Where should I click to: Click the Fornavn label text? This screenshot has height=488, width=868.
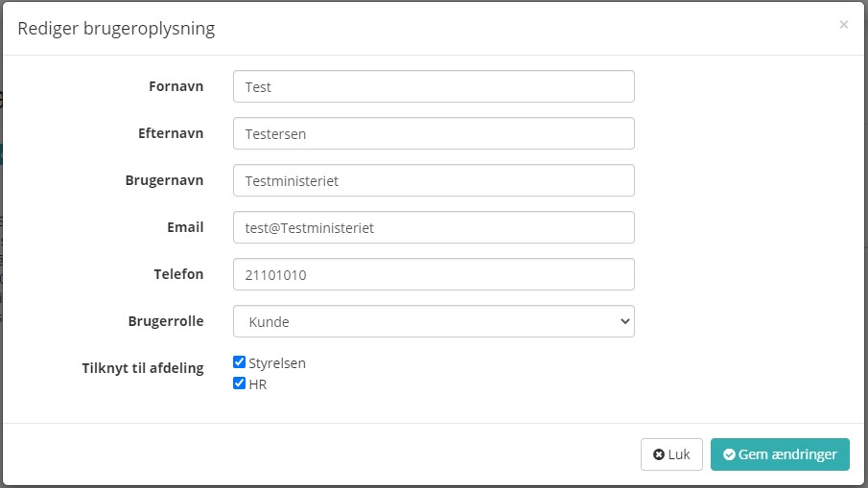tap(176, 86)
